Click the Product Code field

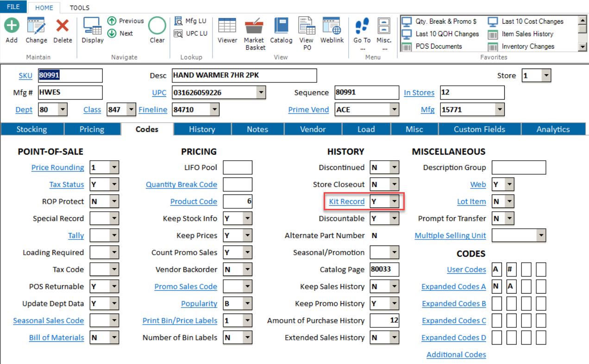pos(238,201)
